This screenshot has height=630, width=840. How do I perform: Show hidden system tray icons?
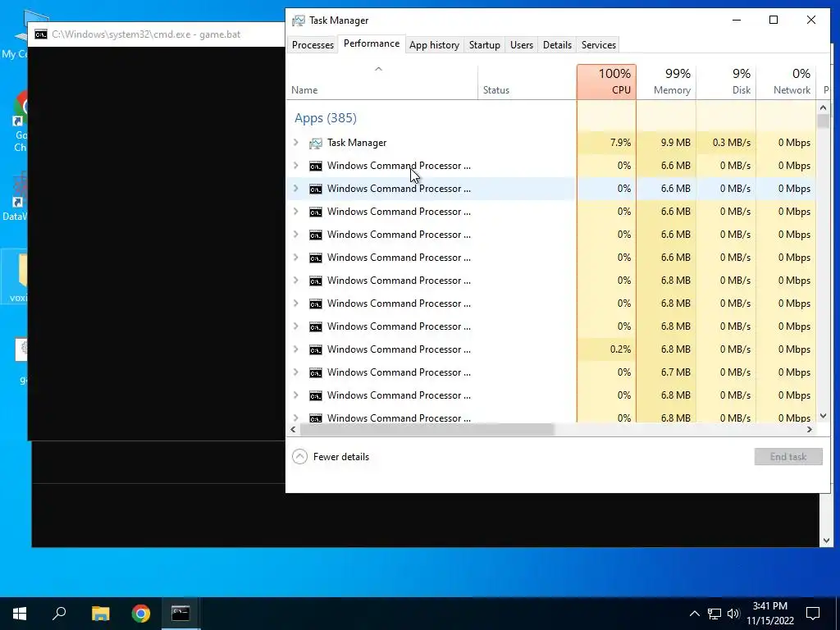pyautogui.click(x=694, y=614)
